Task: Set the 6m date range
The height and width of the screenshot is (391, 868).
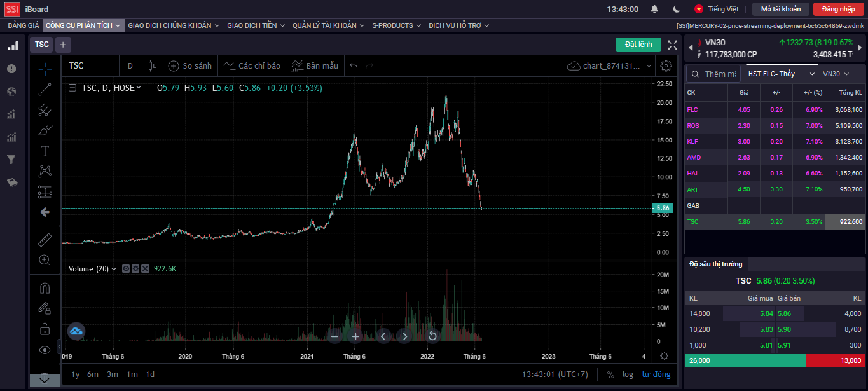Action: coord(93,374)
